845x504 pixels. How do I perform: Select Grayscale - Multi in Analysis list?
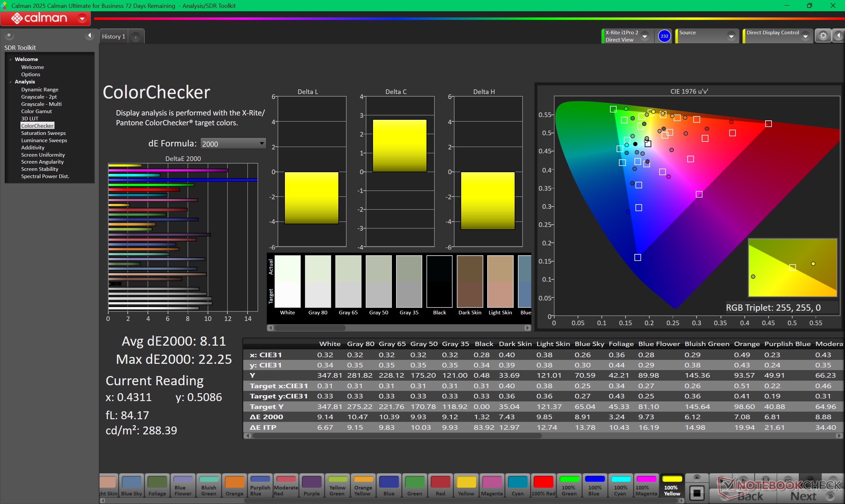coord(41,104)
